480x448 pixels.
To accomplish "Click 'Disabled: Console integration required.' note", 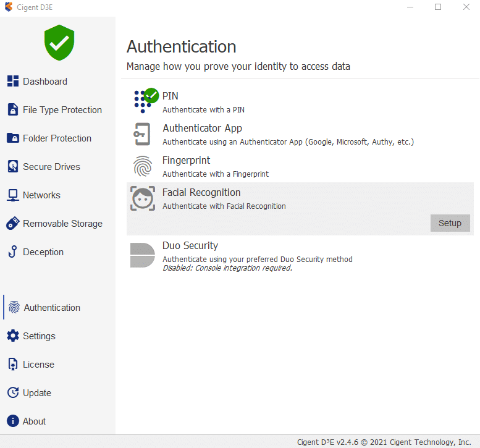I will [227, 268].
